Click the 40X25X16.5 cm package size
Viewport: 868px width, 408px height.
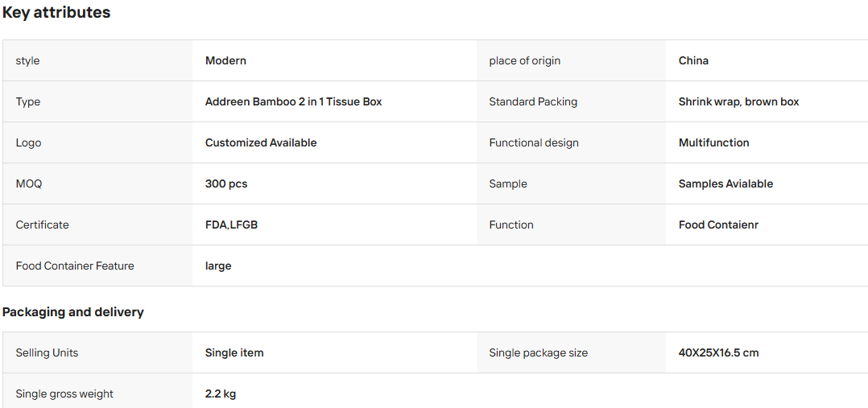pos(718,352)
